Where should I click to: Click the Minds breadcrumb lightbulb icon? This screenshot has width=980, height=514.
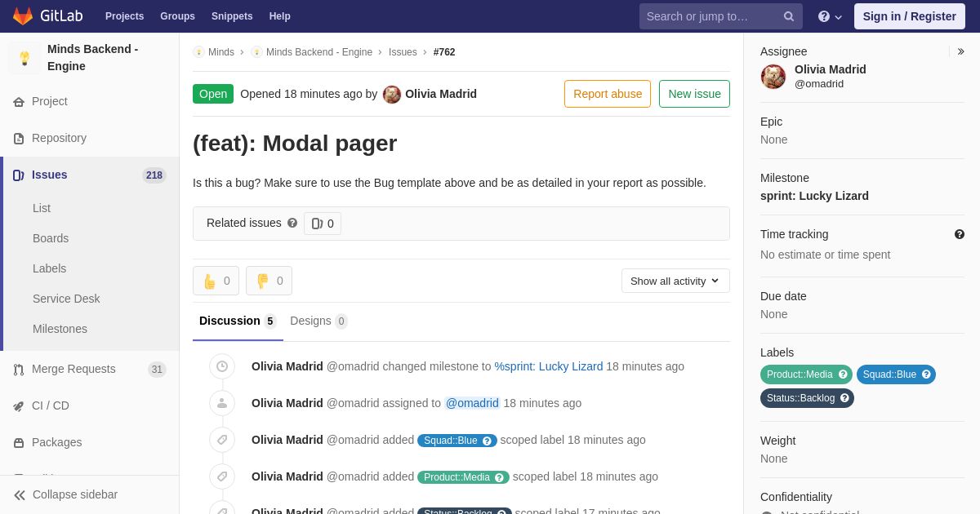(x=198, y=52)
